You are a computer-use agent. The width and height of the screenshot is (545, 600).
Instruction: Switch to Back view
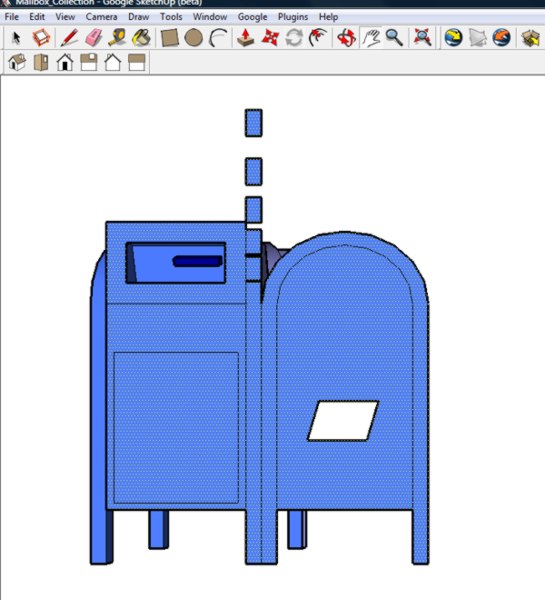(x=113, y=62)
